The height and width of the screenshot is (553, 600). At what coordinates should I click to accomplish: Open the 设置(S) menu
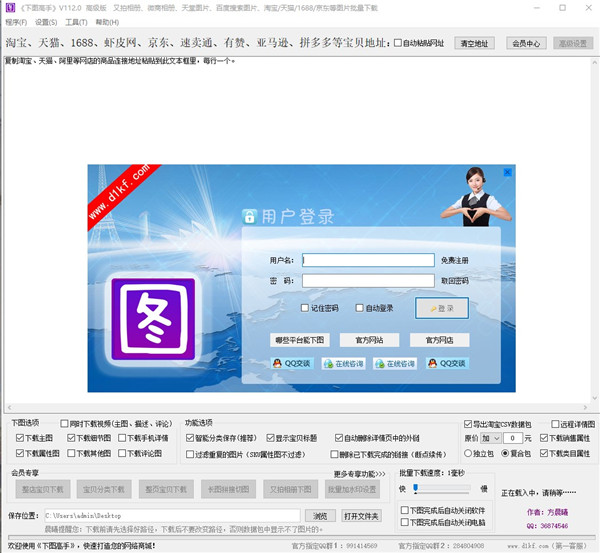tap(46, 22)
